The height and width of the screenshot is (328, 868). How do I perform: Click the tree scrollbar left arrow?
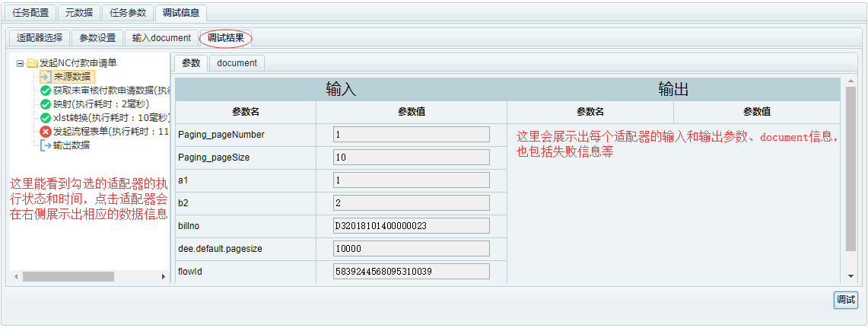(x=16, y=276)
